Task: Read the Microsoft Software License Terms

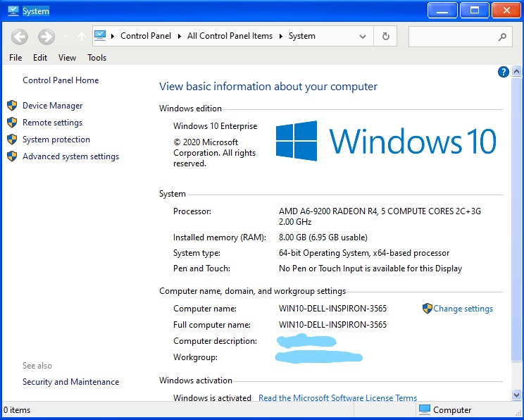Action: (337, 398)
